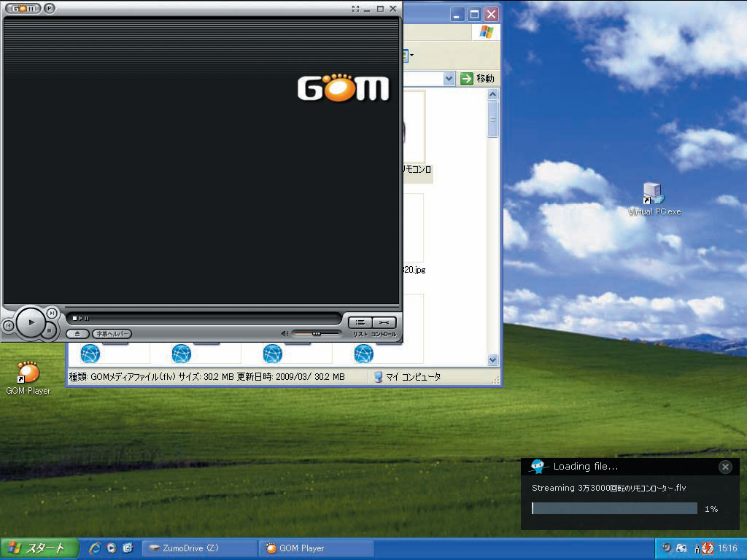Image resolution: width=747 pixels, height=560 pixels.
Task: Open the スタート start menu
Action: (39, 548)
